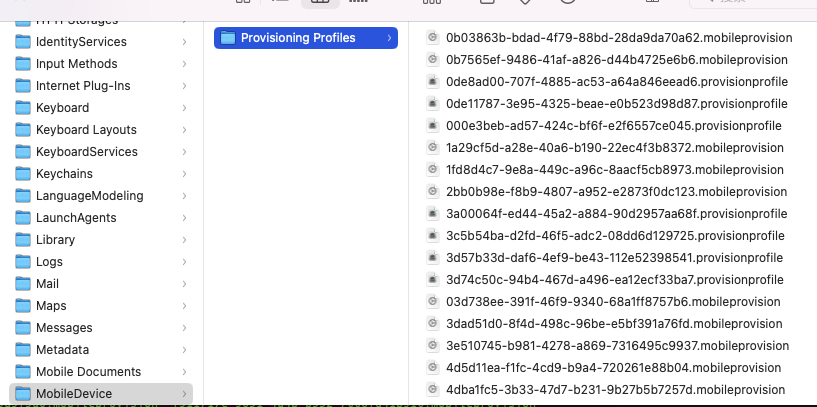The height and width of the screenshot is (407, 817).
Task: Click icon of file 0de8ad00-707f provisionprofile
Action: [432, 82]
